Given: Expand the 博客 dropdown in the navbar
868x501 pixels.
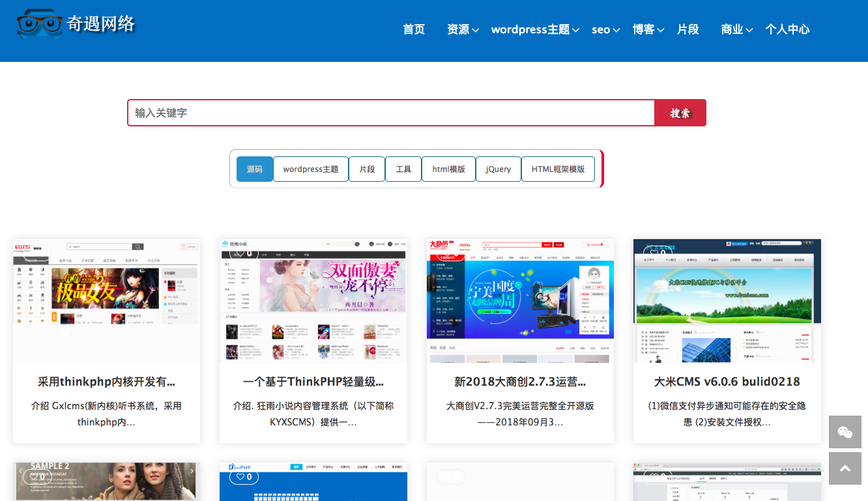Looking at the screenshot, I should tap(644, 29).
